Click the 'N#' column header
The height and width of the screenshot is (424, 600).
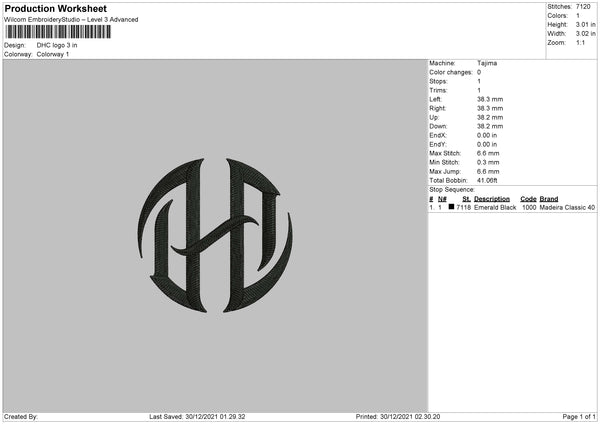coord(442,199)
